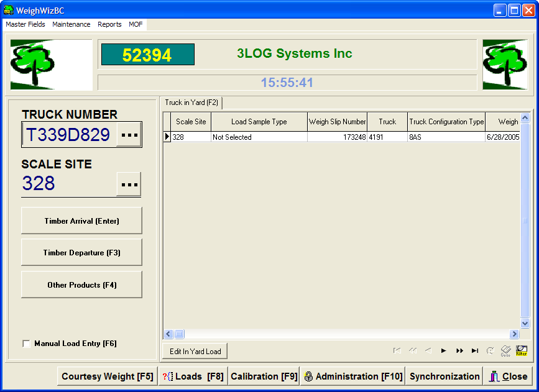The width and height of the screenshot is (539, 392).
Task: Select the Truck in Yard tab
Action: (191, 103)
